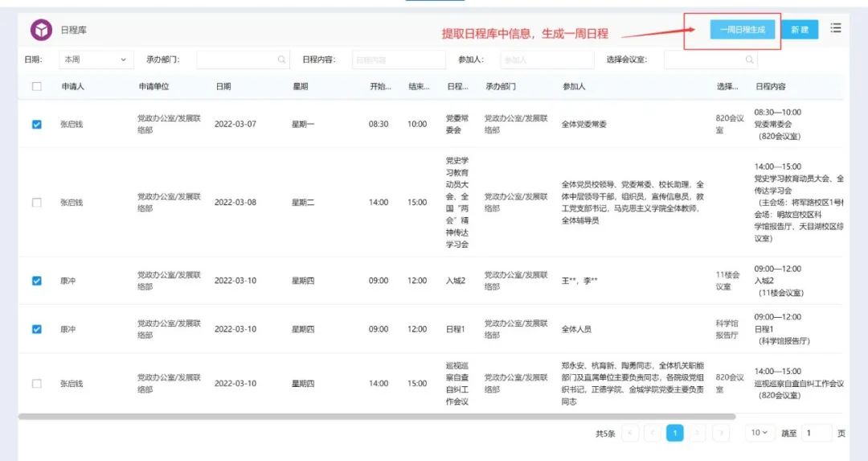Click the 新建 button

[800, 30]
